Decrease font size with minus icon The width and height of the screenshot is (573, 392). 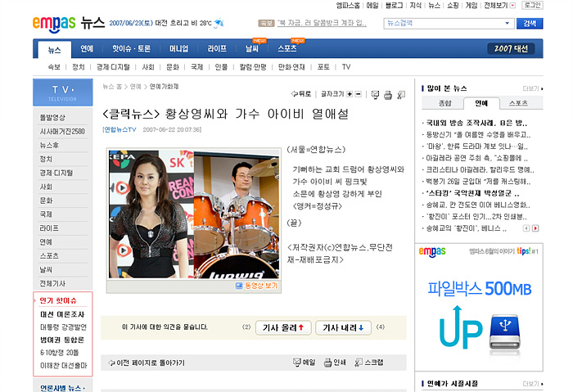pyautogui.click(x=359, y=94)
